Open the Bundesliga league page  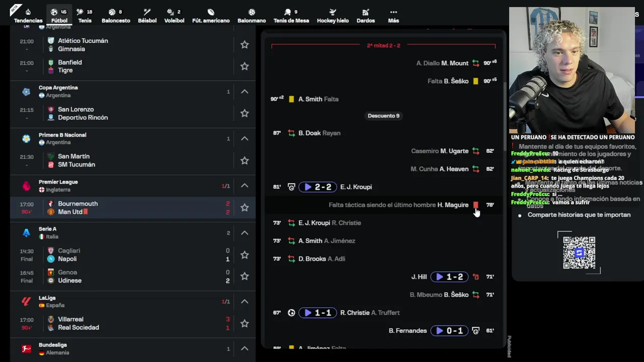coord(53,345)
